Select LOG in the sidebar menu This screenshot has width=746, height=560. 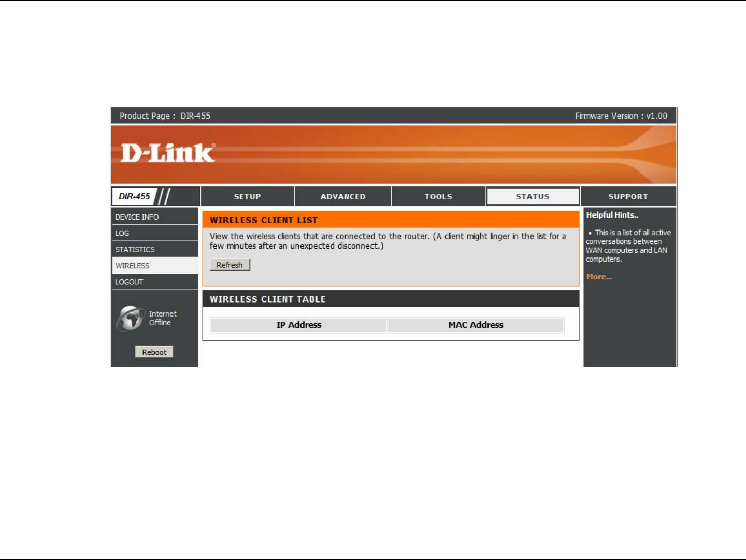pos(155,233)
